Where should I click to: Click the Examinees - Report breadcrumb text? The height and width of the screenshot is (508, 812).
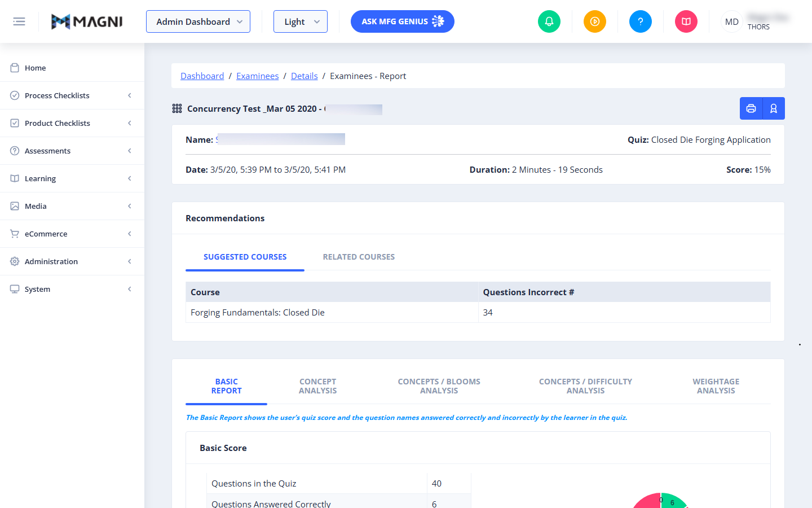pos(368,76)
